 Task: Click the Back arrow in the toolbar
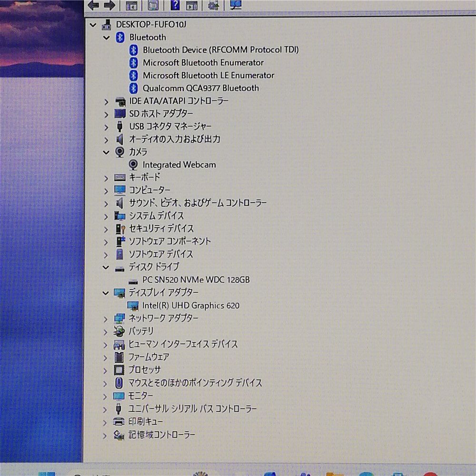click(x=94, y=5)
